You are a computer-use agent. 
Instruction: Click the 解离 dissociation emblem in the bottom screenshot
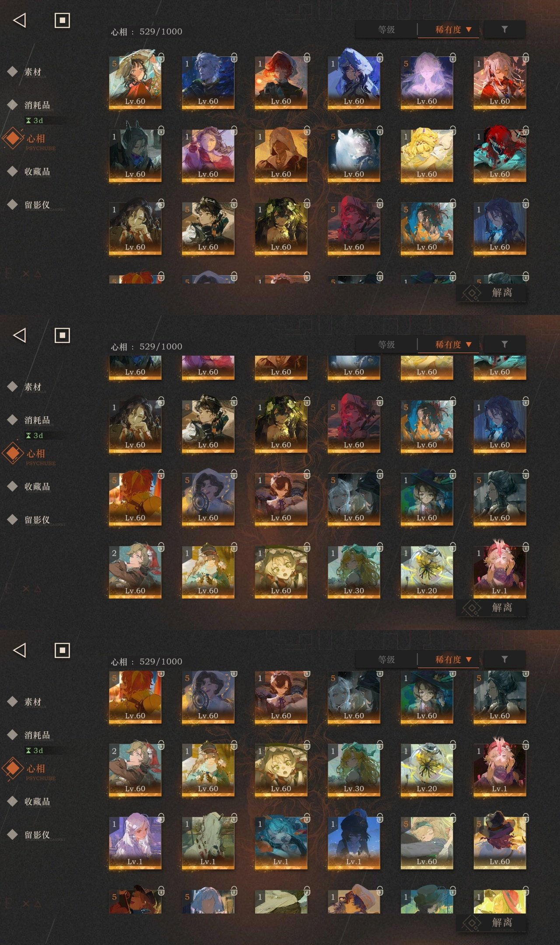point(472,923)
